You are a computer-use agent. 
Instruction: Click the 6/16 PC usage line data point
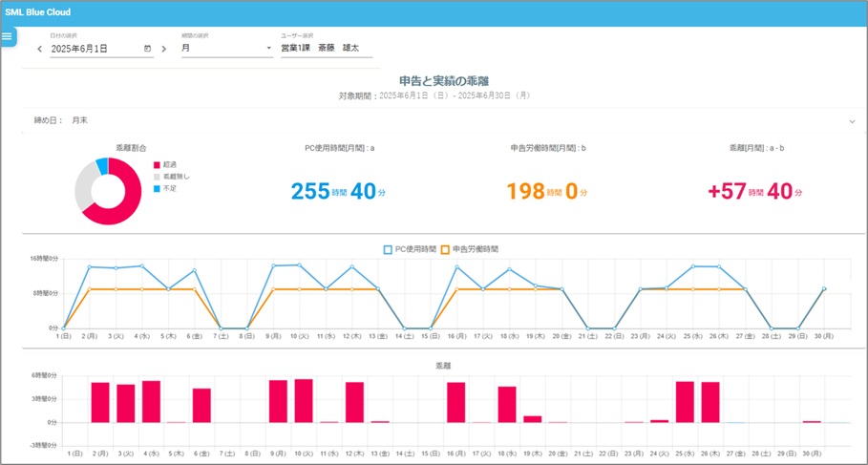tap(456, 267)
